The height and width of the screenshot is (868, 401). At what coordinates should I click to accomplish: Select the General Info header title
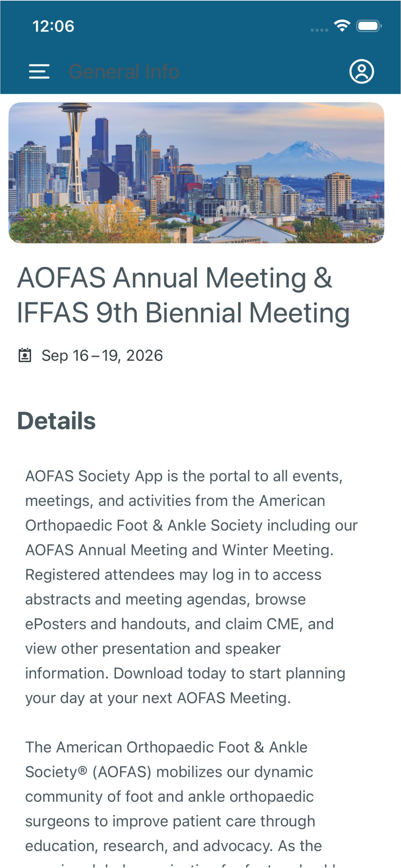(x=124, y=72)
